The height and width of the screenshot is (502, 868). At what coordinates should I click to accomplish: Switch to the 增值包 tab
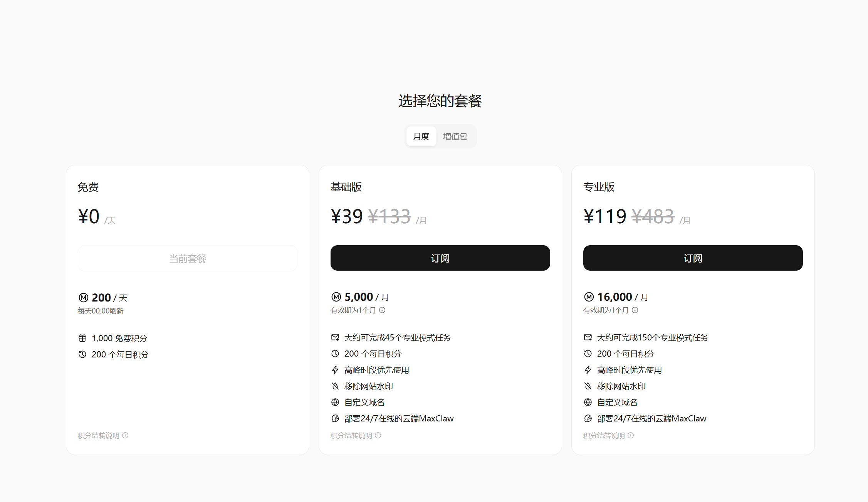coord(455,136)
